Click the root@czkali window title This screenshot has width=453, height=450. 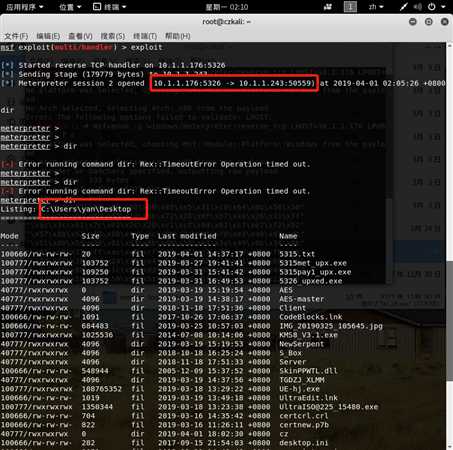coord(226,22)
